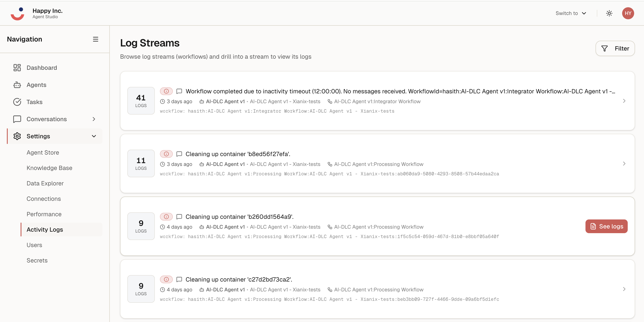
Task: Click the Conversations chat bubble icon
Action: [17, 119]
